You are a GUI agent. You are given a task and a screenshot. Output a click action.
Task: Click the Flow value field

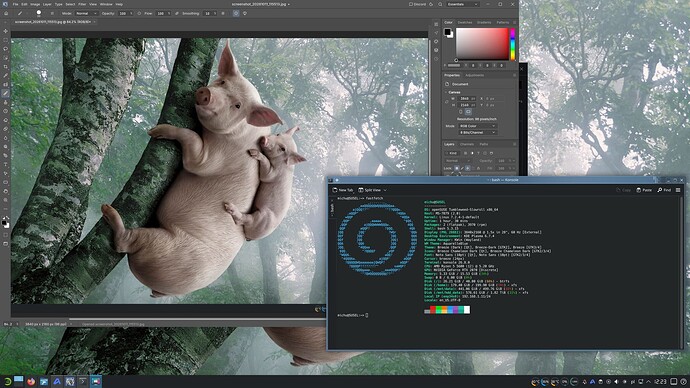(x=161, y=13)
